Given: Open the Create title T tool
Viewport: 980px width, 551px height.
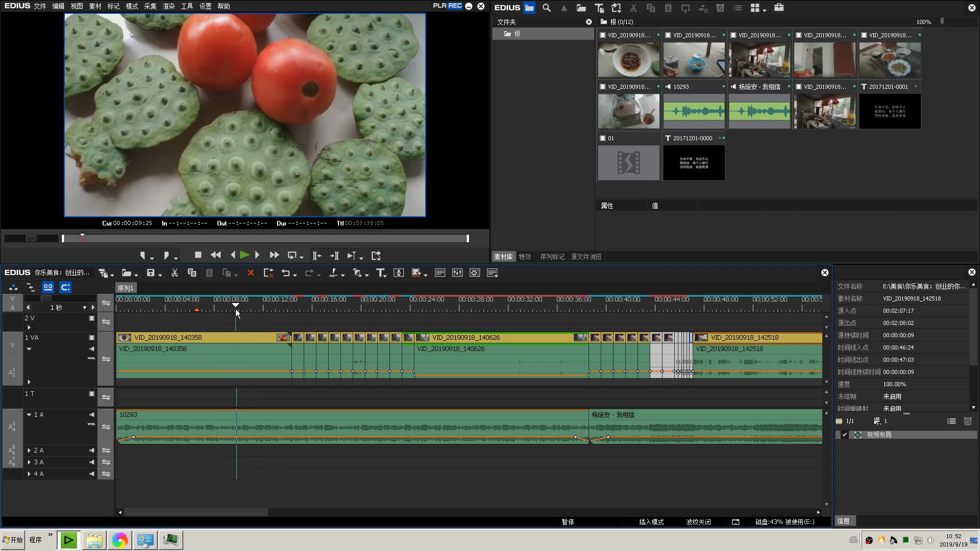Looking at the screenshot, I should pos(381,273).
